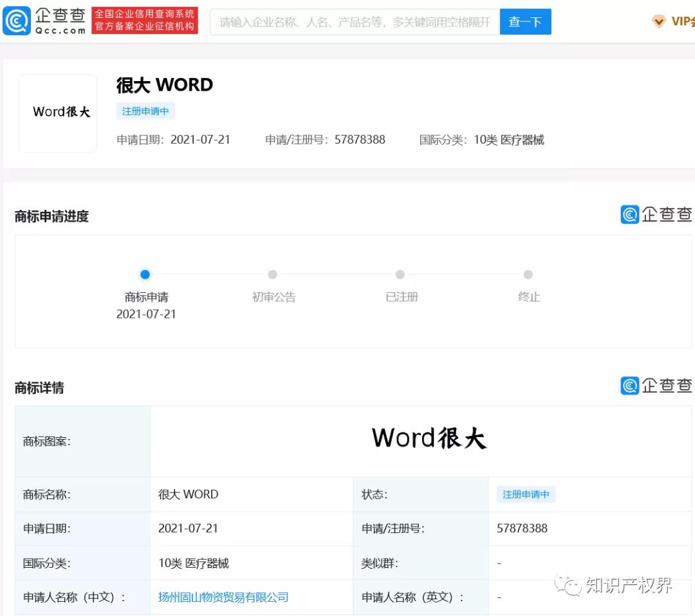This screenshot has width=695, height=616.
Task: Click the 商标图案 label cell
Action: [82, 442]
